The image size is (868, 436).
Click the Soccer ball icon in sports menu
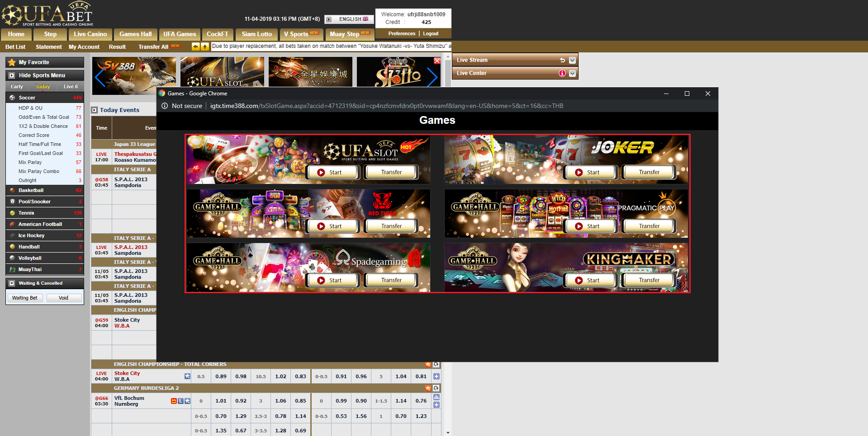click(x=12, y=98)
